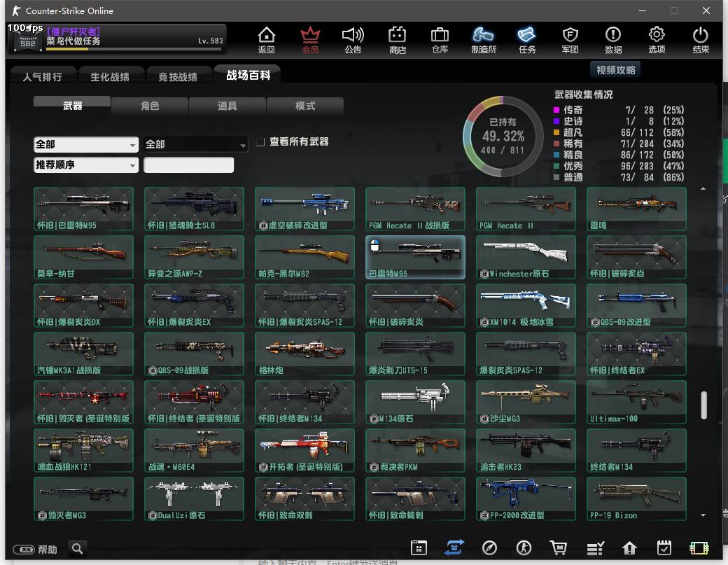Click the magnifier search icon in the bottom bar
The image size is (728, 565).
78,549
